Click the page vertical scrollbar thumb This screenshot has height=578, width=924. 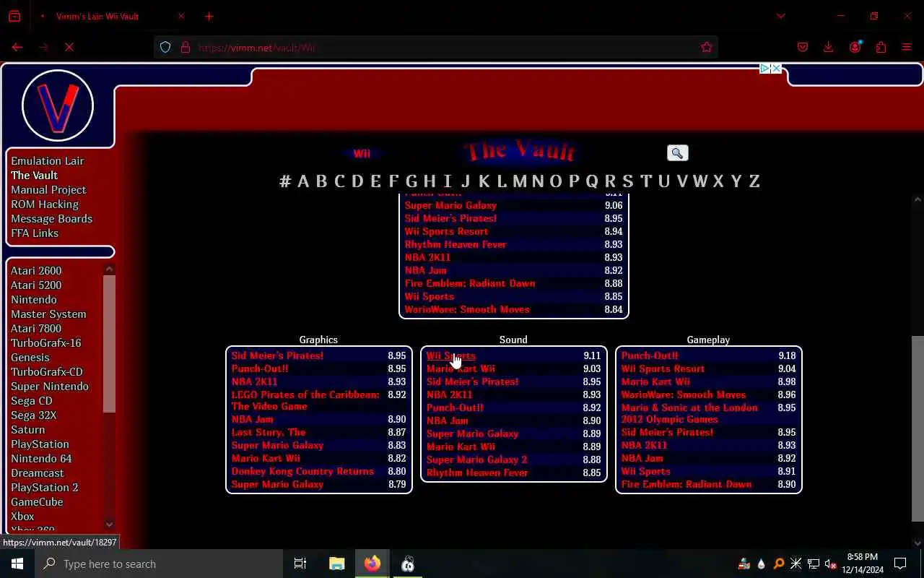918,428
